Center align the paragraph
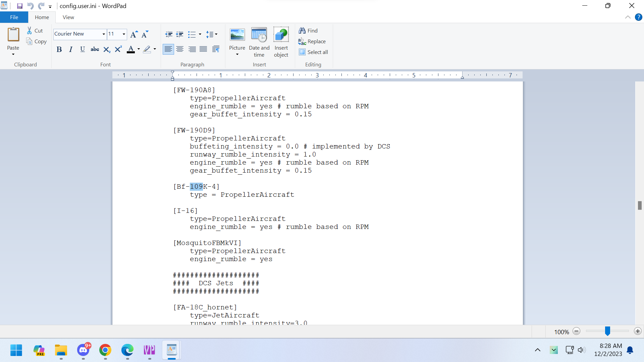 [x=180, y=50]
